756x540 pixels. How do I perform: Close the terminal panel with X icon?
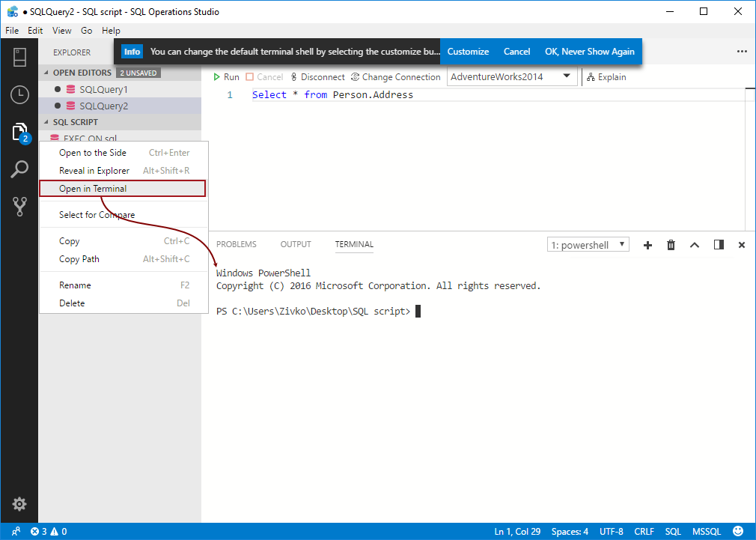tap(742, 245)
